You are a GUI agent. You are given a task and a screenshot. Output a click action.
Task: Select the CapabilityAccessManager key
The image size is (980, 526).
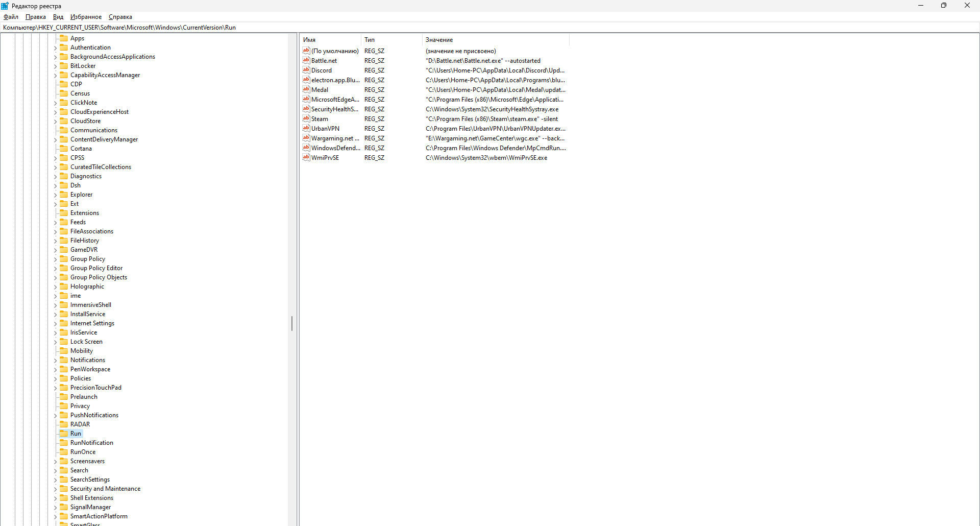[105, 75]
